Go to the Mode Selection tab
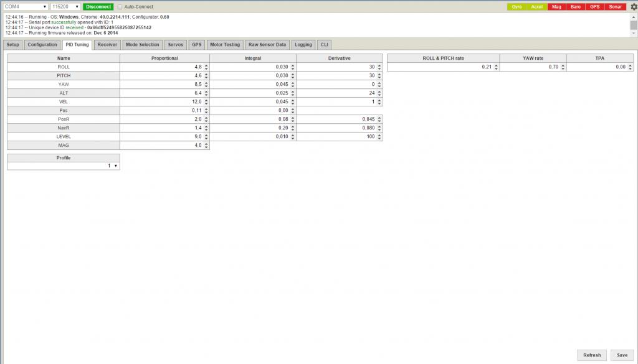 [142, 45]
